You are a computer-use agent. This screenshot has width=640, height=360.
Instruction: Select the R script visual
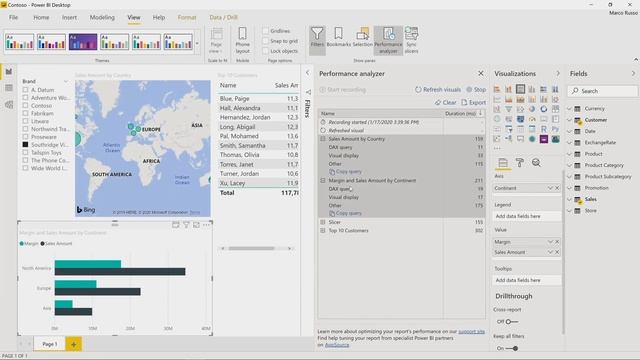544,129
